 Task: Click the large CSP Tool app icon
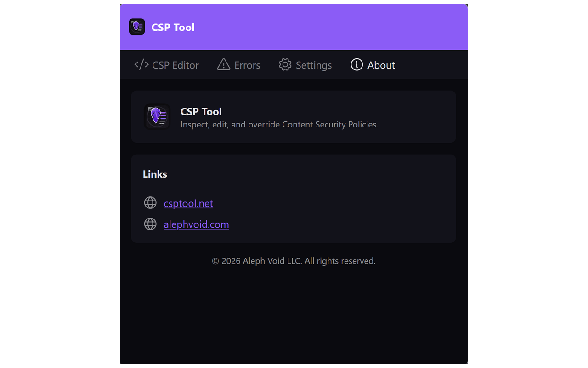coord(157,116)
